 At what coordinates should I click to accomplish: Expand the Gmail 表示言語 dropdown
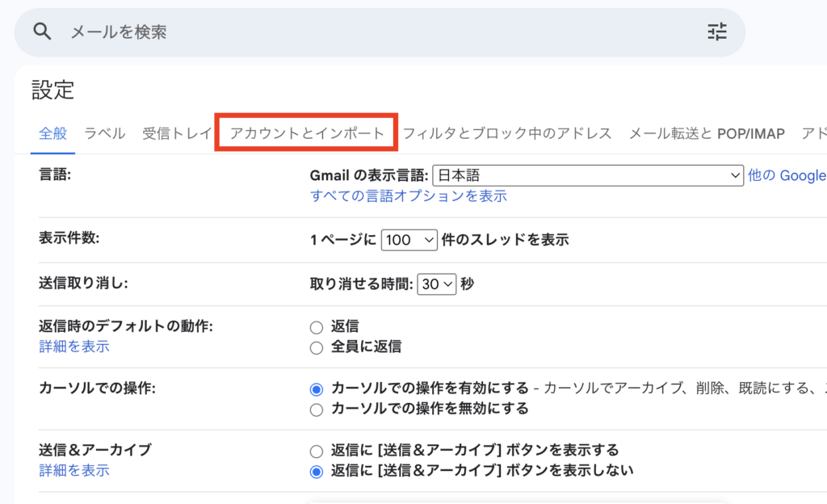tap(588, 175)
